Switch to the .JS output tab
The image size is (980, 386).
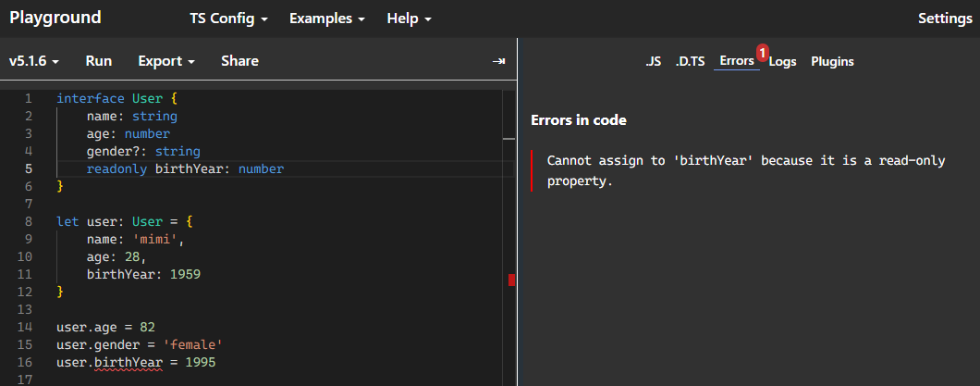(653, 61)
